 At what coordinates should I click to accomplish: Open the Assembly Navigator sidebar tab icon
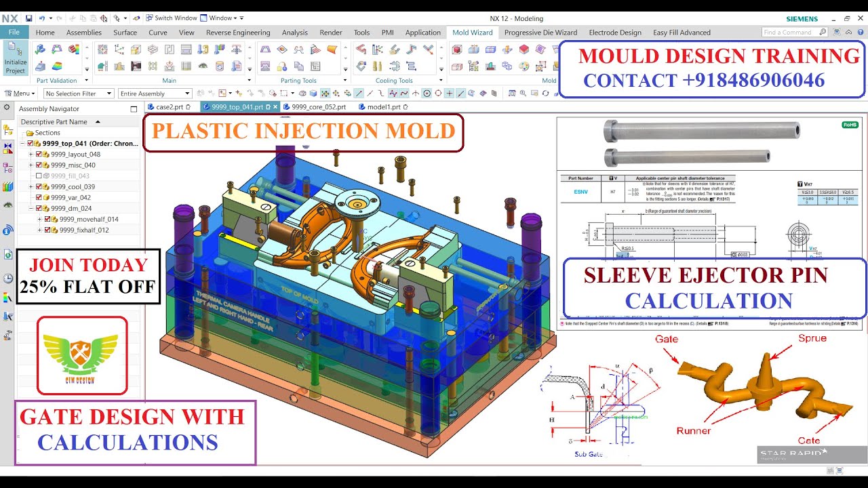click(7, 128)
